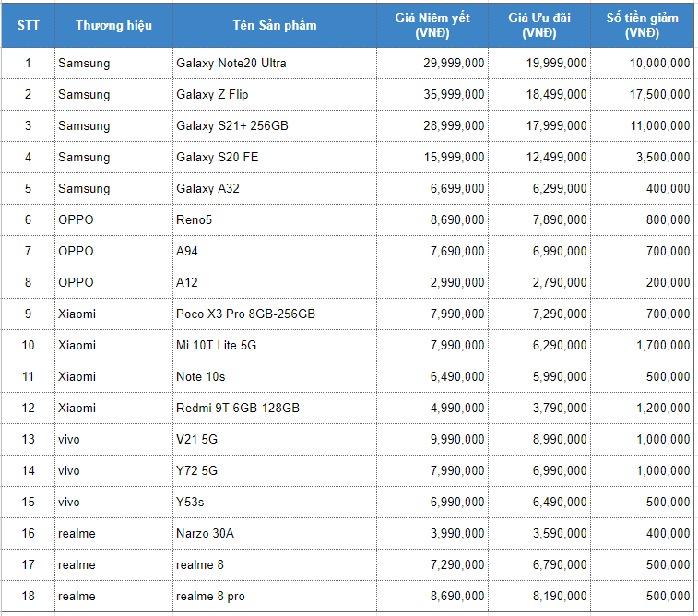This screenshot has width=698, height=616.
Task: Select the Poco X3 Pro 8GB-256GB cell
Action: tap(275, 314)
